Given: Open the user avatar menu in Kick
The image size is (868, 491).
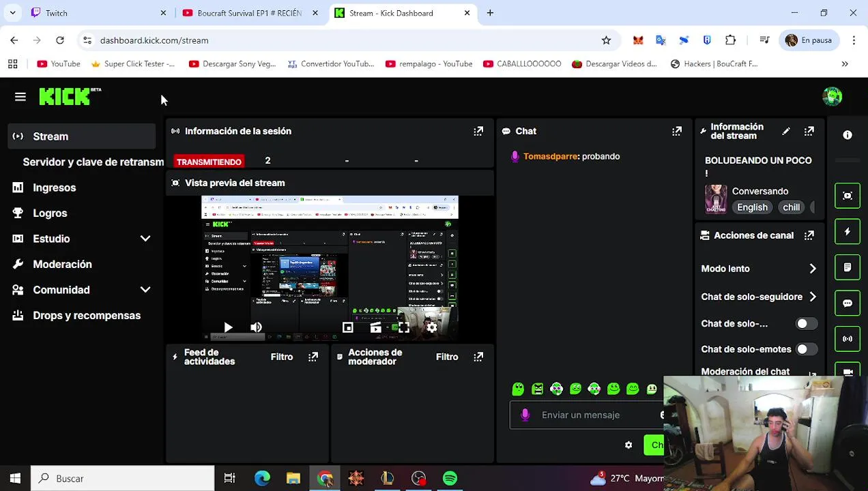Looking at the screenshot, I should [832, 97].
